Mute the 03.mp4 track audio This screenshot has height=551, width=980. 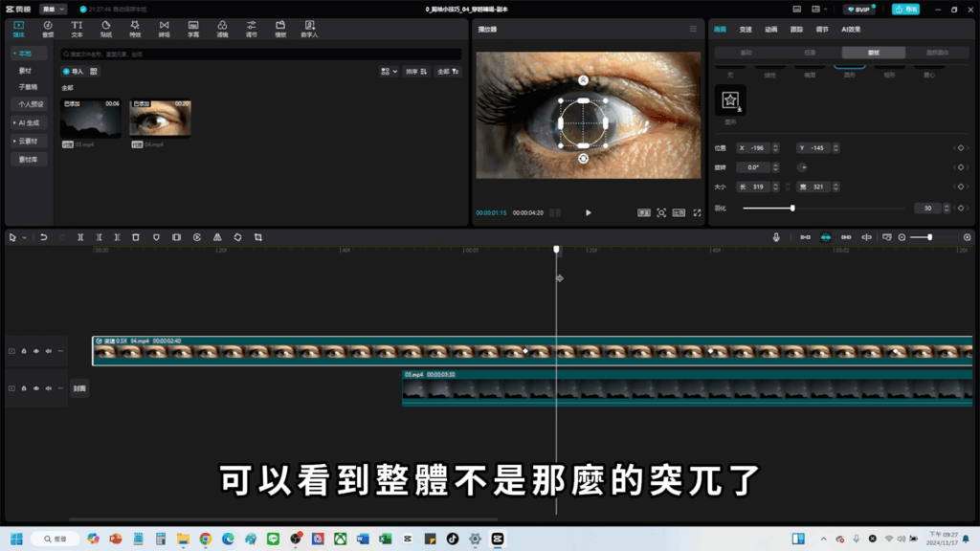(48, 388)
